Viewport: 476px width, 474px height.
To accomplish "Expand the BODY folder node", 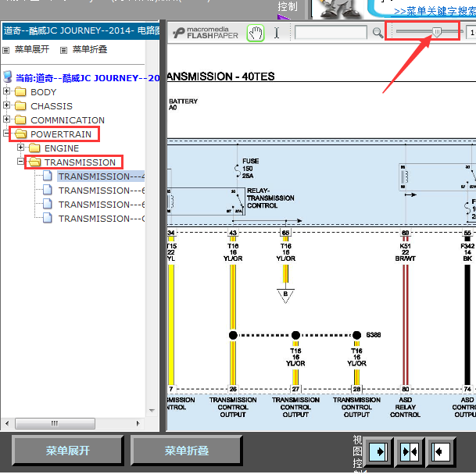I will click(6, 91).
